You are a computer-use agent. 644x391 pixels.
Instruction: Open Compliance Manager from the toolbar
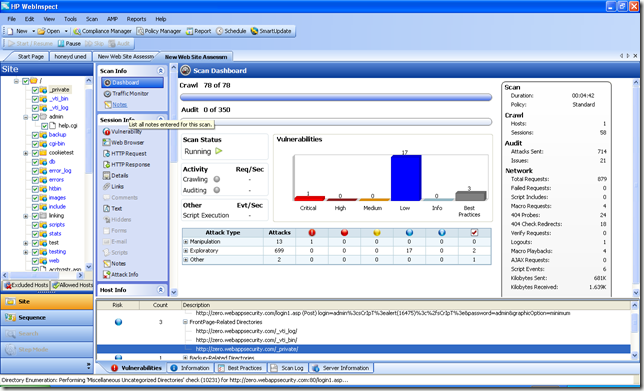point(102,31)
